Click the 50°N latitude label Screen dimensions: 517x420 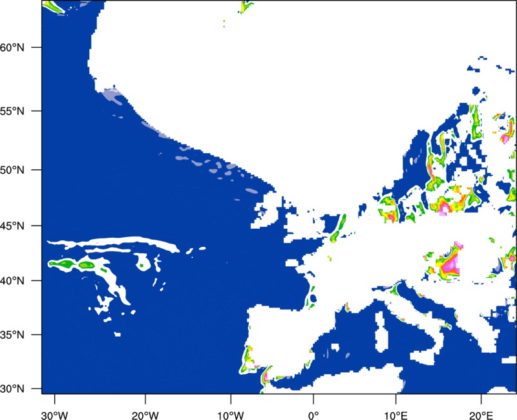(12, 170)
